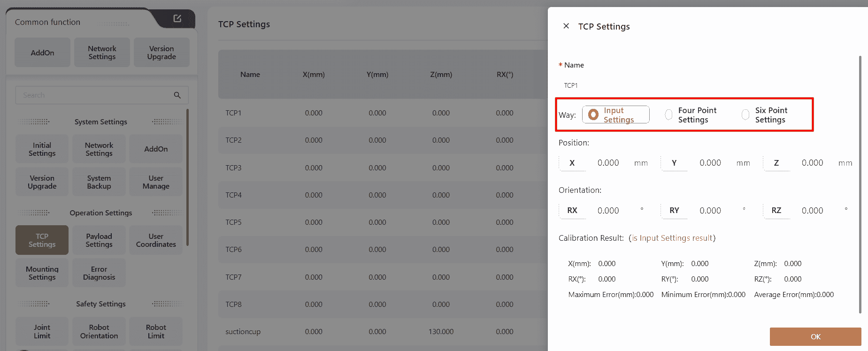Open Payload Settings in Operation Settings
Screen dimensions: 868x351
(99, 240)
